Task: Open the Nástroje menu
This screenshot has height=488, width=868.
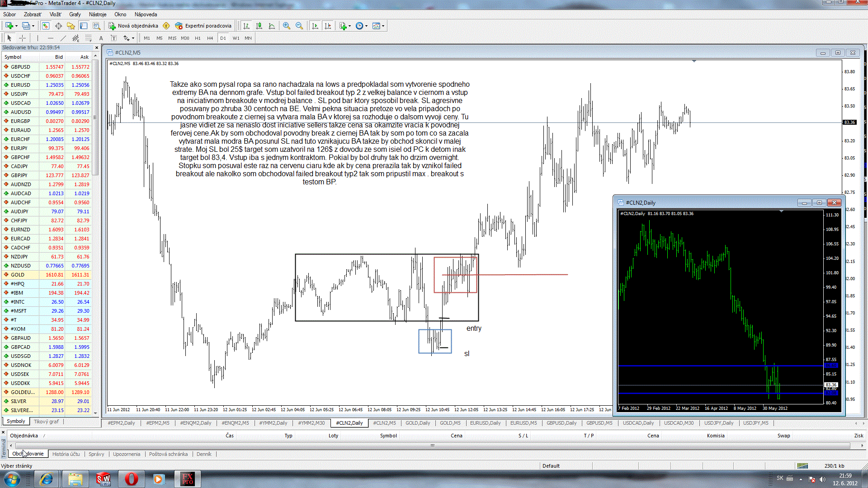Action: tap(97, 14)
